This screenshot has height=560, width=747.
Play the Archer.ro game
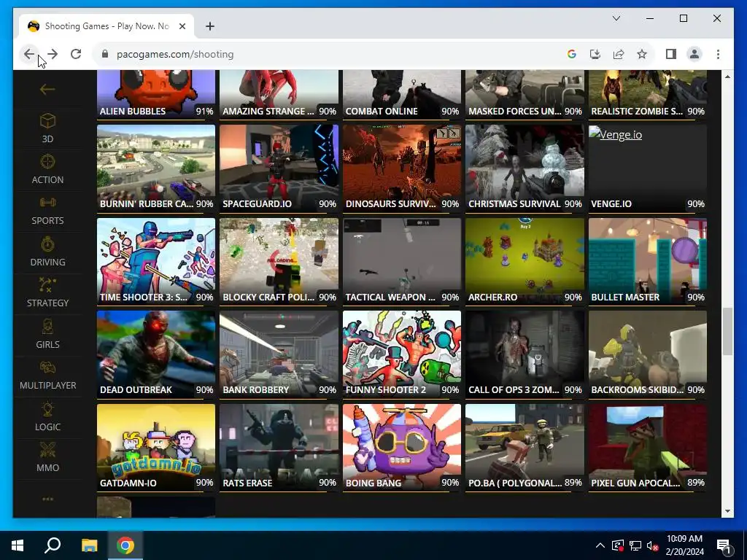click(x=525, y=260)
